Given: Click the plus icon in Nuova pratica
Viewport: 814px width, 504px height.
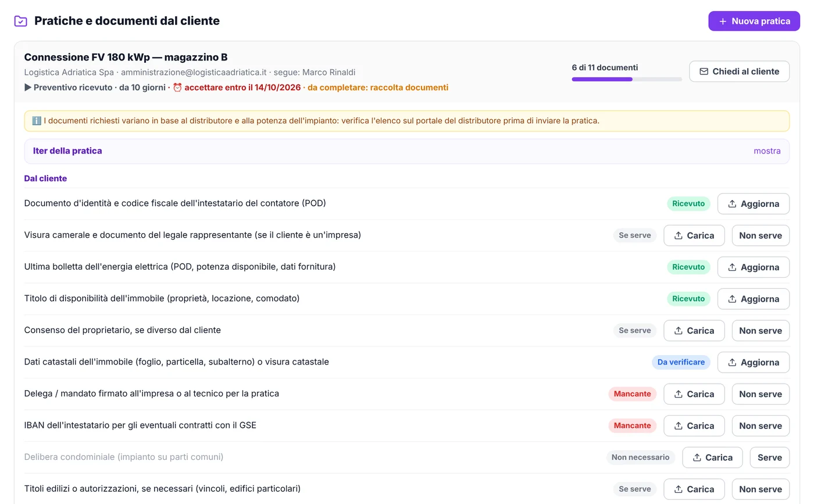Looking at the screenshot, I should coord(723,22).
